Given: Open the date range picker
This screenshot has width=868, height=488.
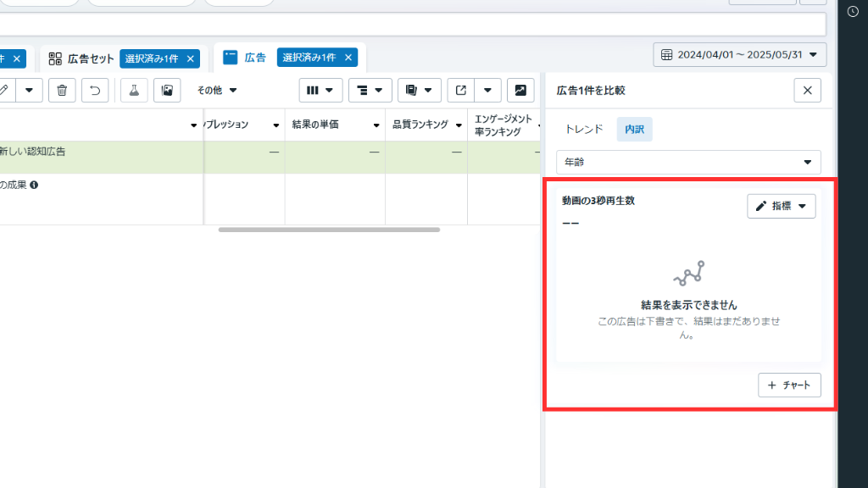Looking at the screenshot, I should pos(739,55).
